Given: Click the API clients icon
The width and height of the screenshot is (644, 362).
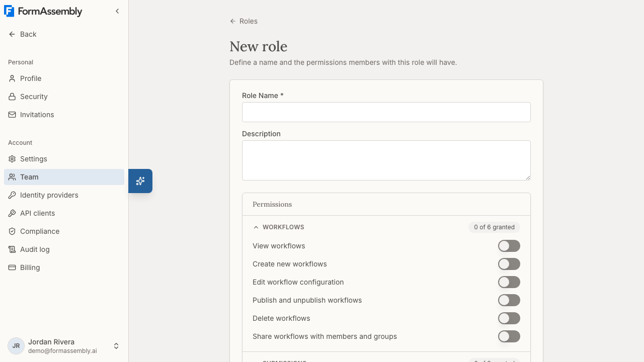Looking at the screenshot, I should point(12,213).
